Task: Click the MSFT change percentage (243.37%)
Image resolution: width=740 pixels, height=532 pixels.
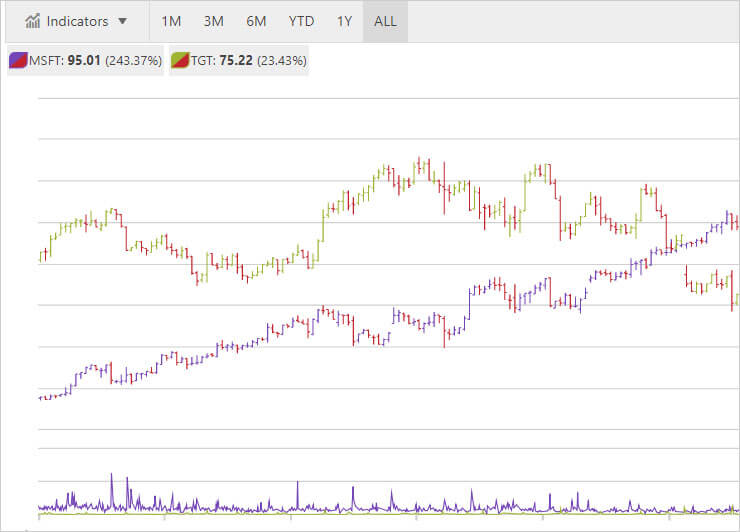Action: tap(133, 60)
